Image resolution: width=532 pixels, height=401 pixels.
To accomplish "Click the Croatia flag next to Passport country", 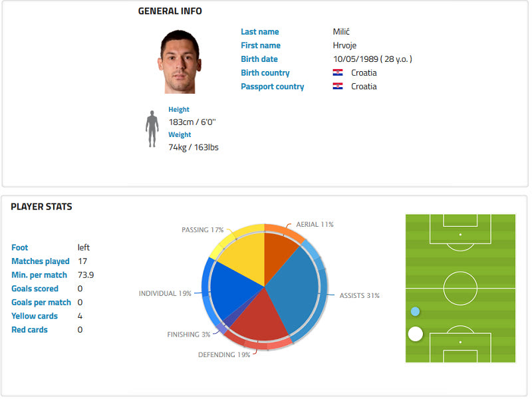I will click(x=338, y=86).
